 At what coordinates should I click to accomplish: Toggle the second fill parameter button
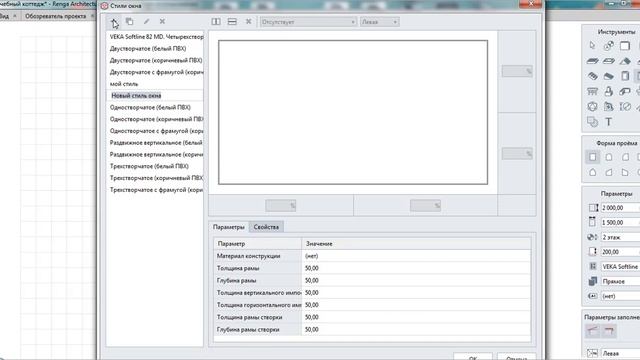click(609, 331)
